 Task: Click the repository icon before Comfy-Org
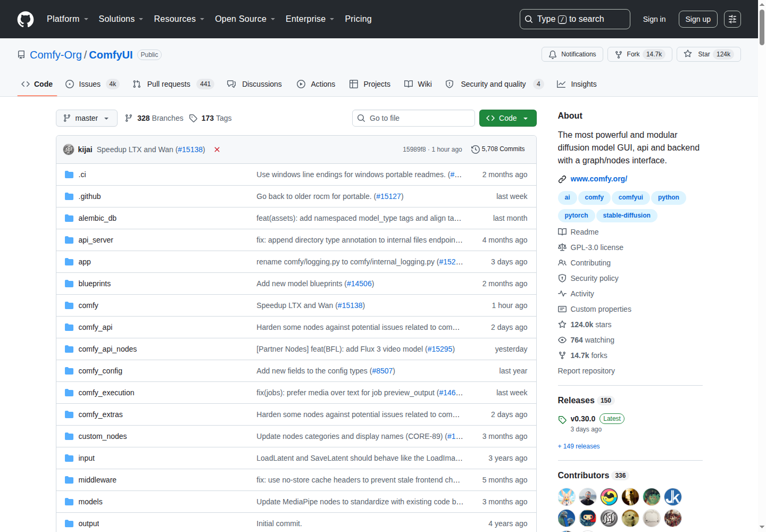click(x=21, y=55)
